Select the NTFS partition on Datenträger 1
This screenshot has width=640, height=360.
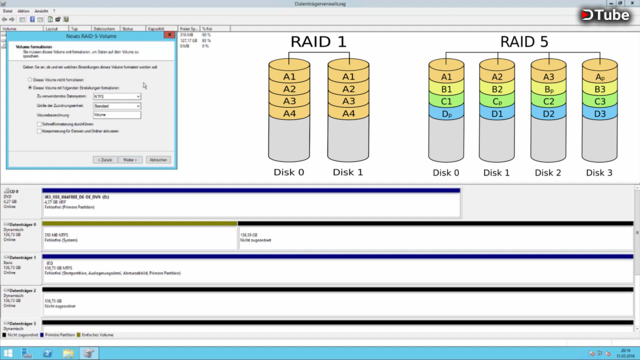click(338, 269)
